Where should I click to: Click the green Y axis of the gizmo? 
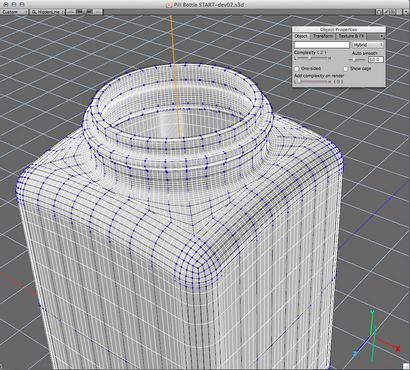click(x=372, y=322)
